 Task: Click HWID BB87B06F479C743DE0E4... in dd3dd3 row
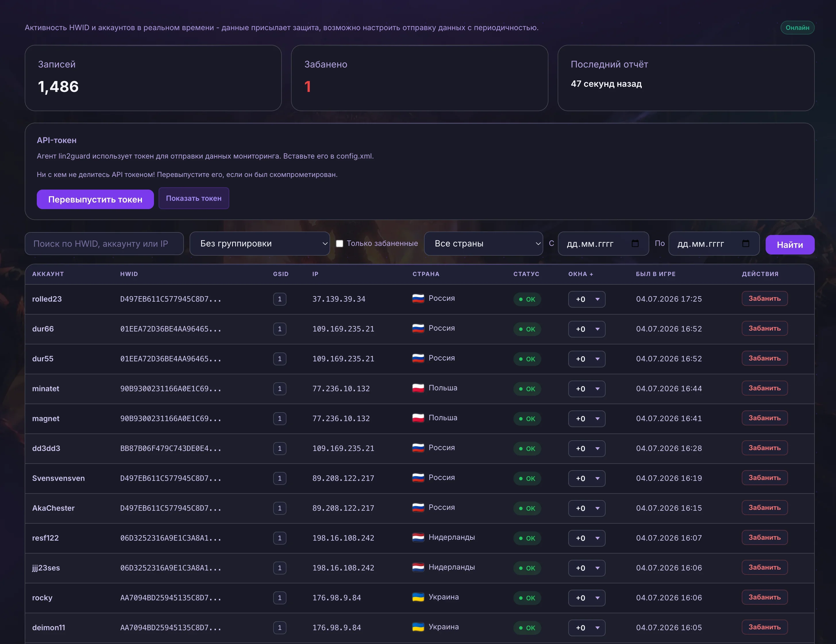(171, 448)
